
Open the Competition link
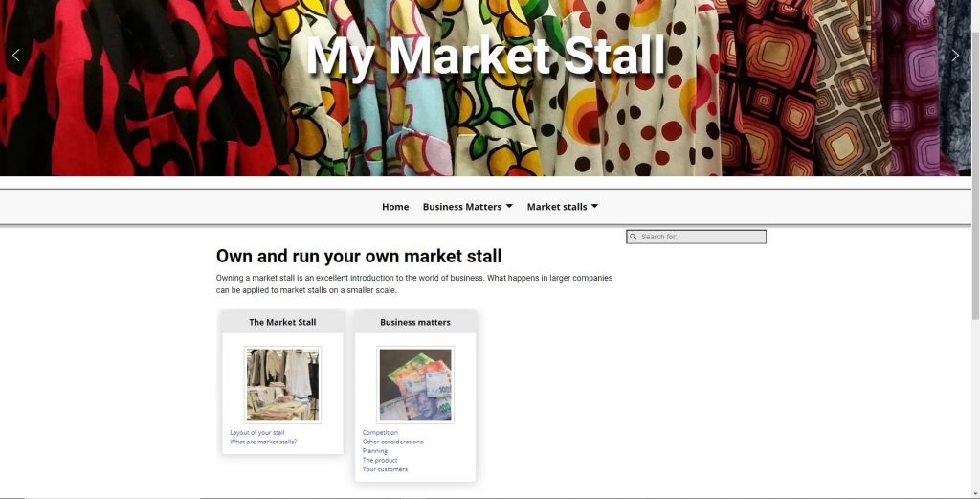pos(380,432)
